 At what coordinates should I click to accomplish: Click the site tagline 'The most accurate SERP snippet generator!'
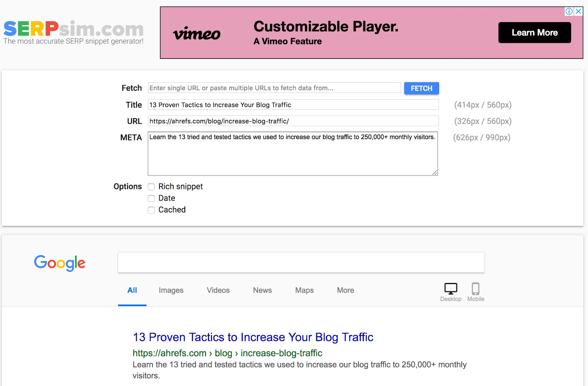[x=73, y=41]
